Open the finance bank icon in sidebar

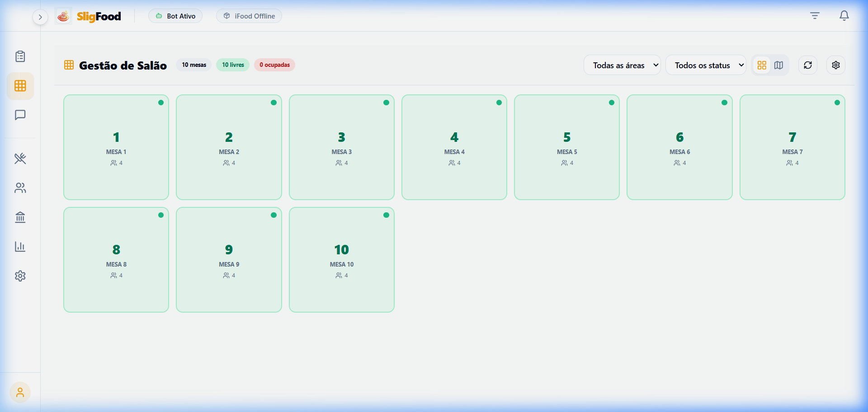pyautogui.click(x=20, y=217)
